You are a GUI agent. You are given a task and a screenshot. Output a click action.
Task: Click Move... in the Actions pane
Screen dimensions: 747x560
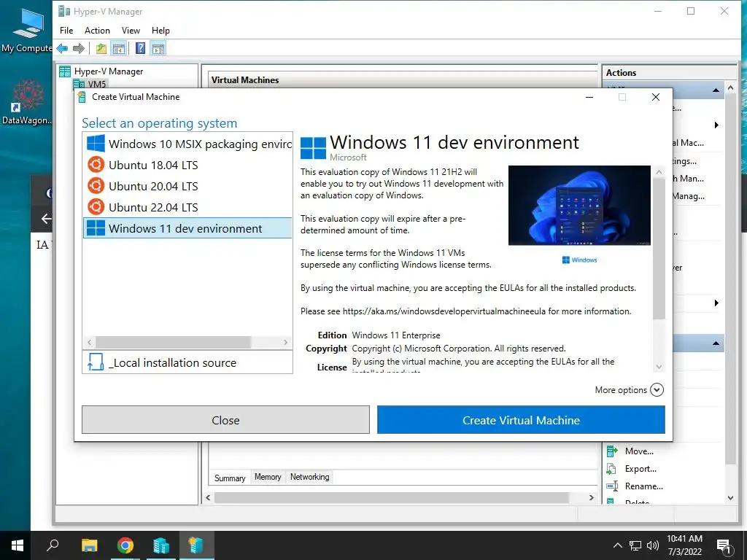click(x=639, y=451)
